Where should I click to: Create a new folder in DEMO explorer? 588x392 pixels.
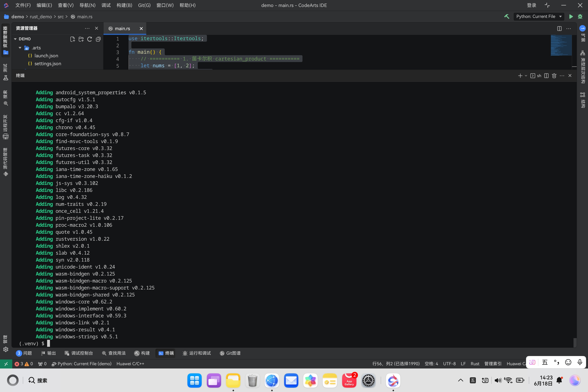pos(81,39)
